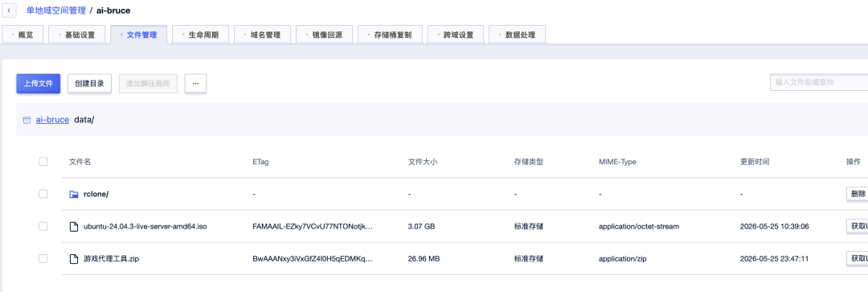
Task: Check the rclone/ row checkbox
Action: pyautogui.click(x=43, y=194)
